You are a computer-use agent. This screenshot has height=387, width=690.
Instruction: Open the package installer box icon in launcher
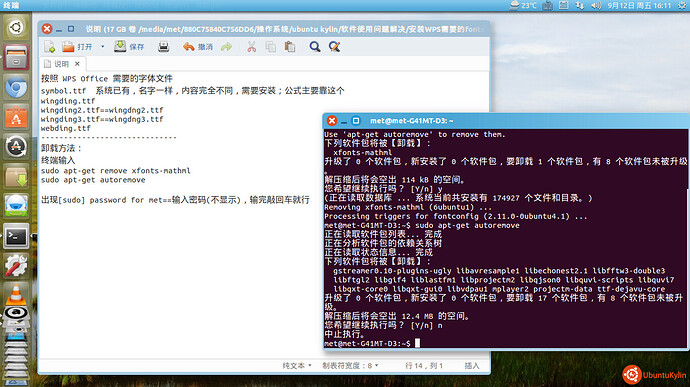(16, 176)
